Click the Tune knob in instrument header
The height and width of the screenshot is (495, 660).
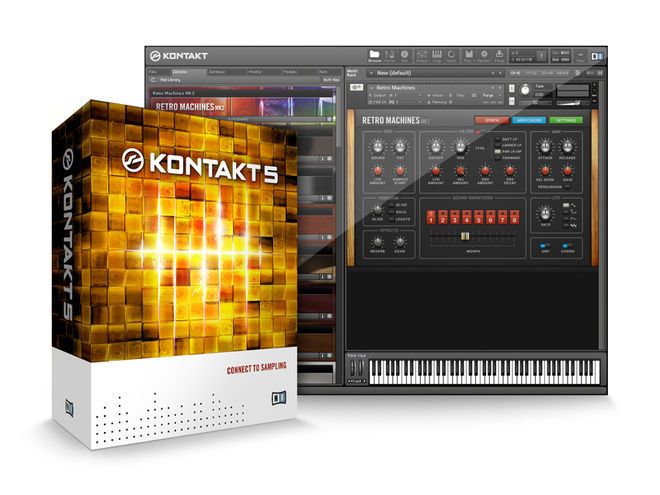525,90
